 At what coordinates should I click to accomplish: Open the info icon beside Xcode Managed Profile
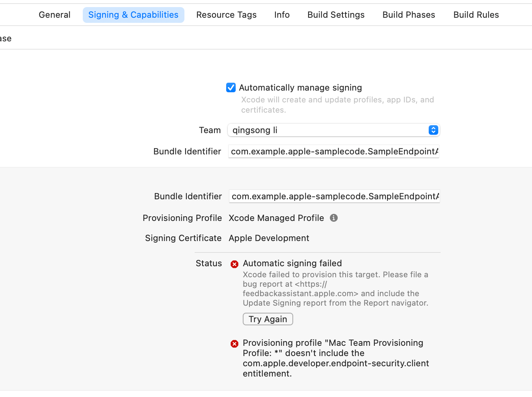(334, 218)
